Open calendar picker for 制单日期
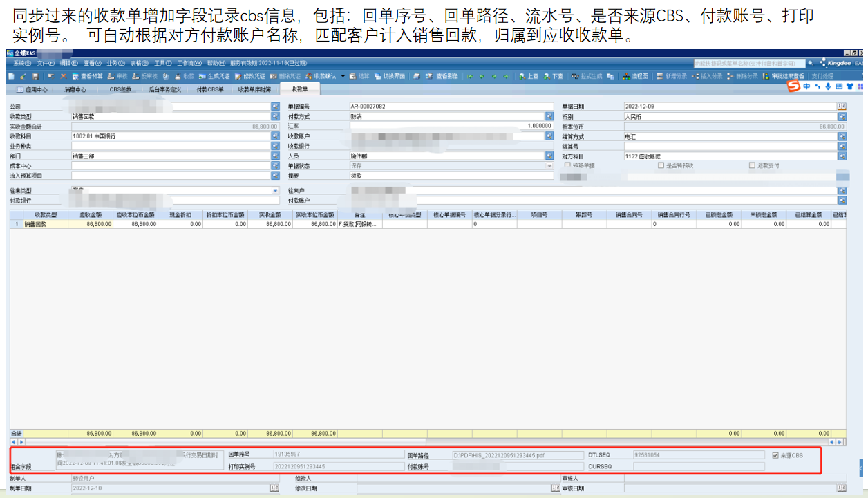Image resolution: width=868 pixels, height=498 pixels. 274,488
